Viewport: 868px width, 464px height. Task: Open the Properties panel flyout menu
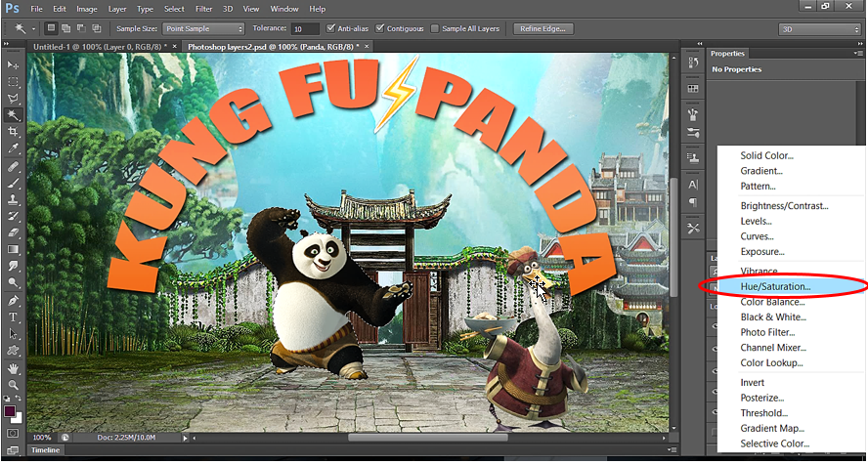858,53
